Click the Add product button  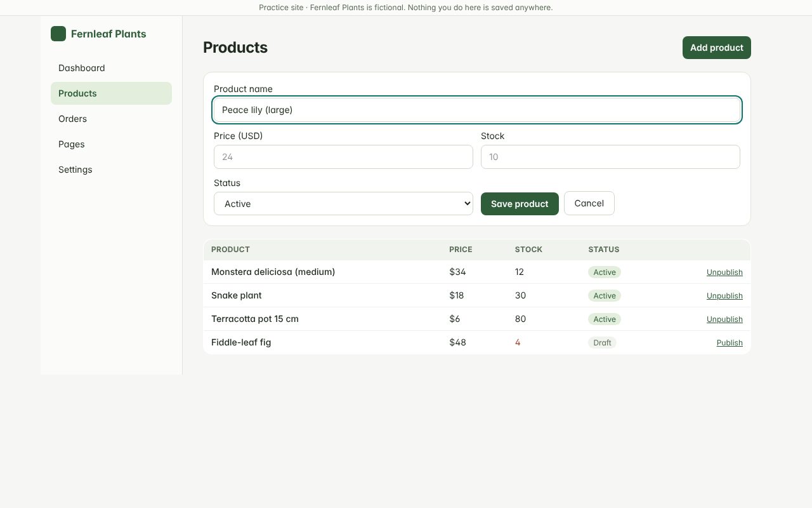tap(717, 48)
